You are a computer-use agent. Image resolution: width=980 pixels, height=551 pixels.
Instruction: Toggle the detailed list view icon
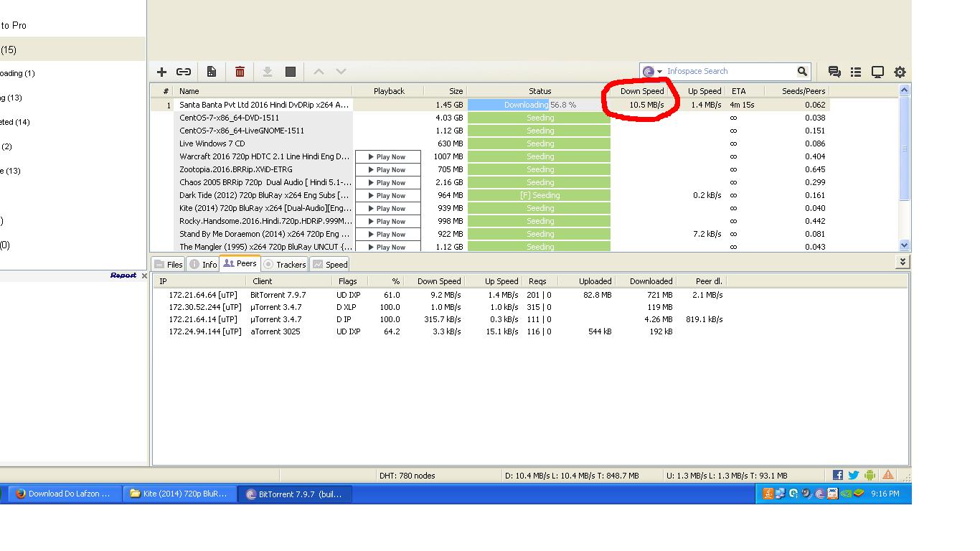coord(856,72)
